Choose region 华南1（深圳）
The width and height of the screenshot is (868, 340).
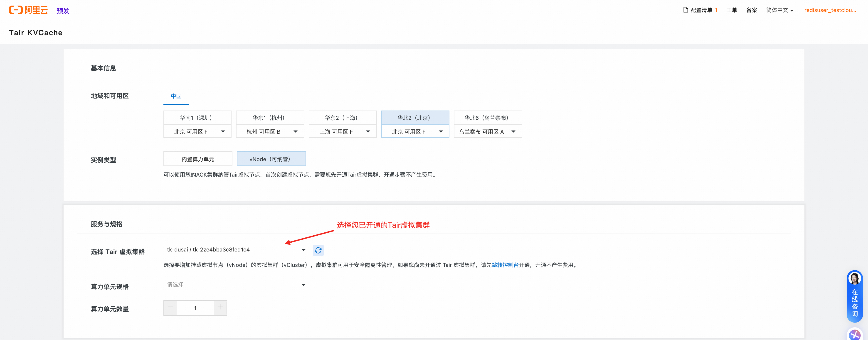click(197, 118)
